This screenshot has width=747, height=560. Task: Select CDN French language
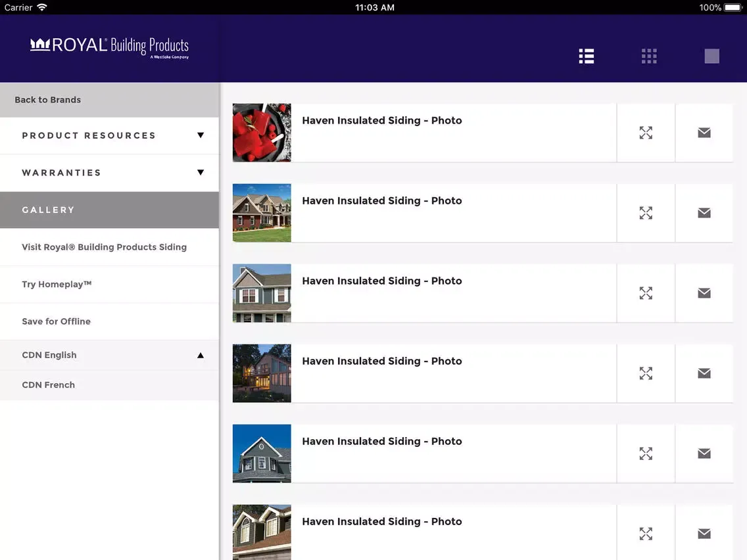(x=110, y=385)
